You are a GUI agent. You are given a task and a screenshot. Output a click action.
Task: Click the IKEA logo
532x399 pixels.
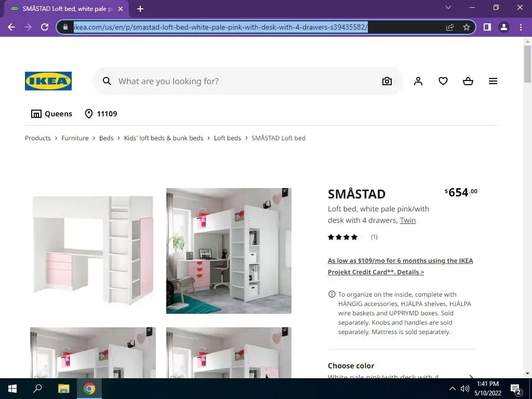click(48, 81)
